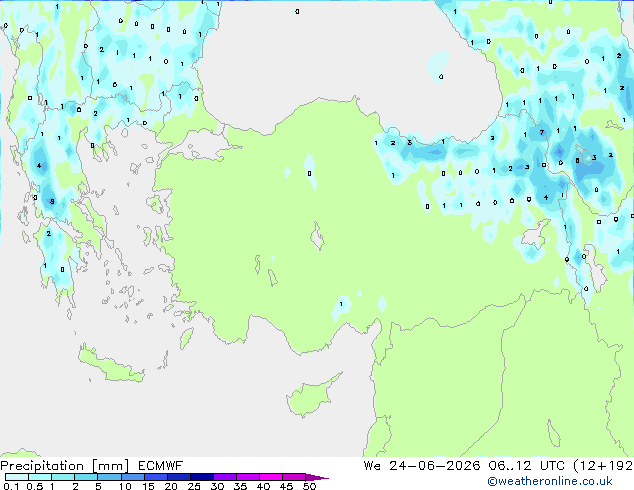The image size is (634, 490).
Task: Click the 30–35 mm purple legend box
Action: pos(224,477)
